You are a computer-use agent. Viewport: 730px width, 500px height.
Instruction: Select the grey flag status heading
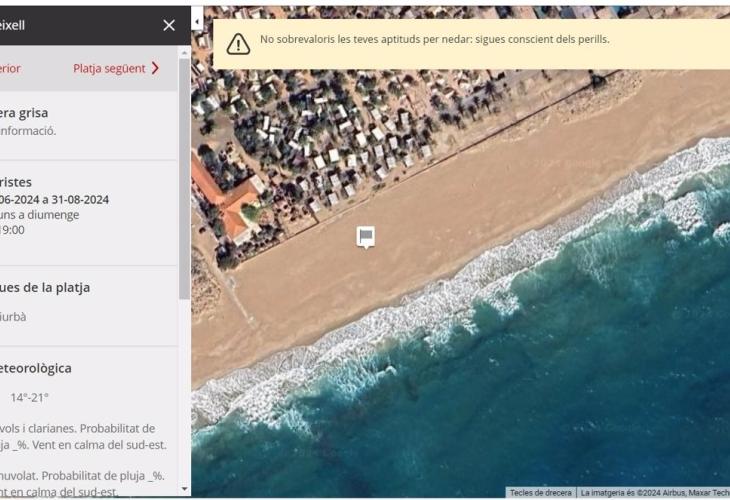[24, 113]
